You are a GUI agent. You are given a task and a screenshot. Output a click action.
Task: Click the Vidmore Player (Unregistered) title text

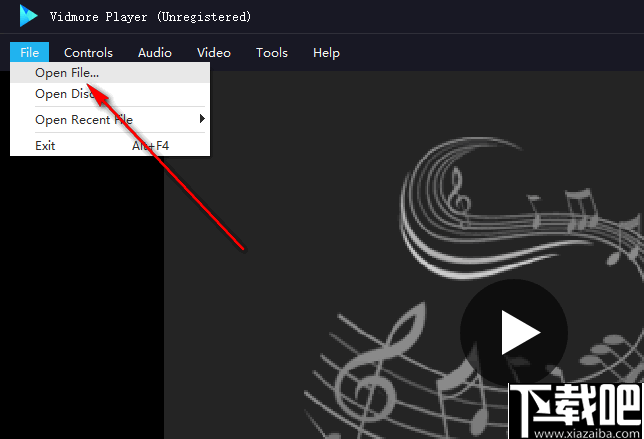pos(150,17)
